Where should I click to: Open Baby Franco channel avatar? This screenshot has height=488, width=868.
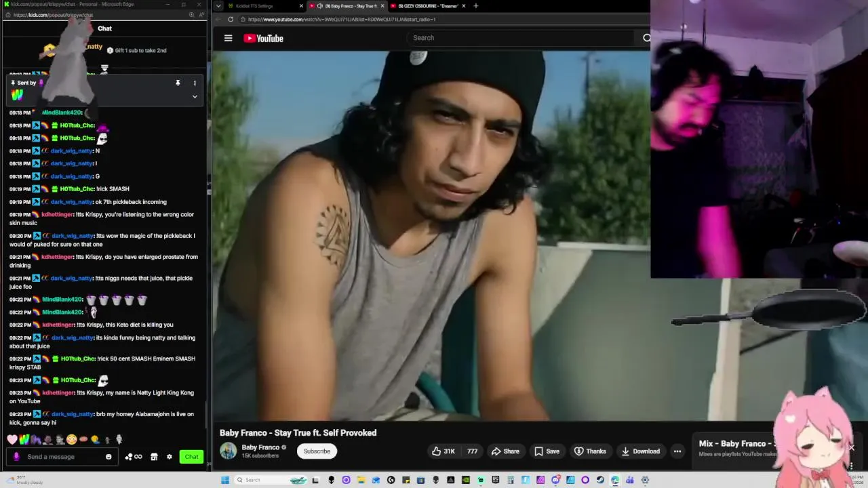(x=229, y=451)
